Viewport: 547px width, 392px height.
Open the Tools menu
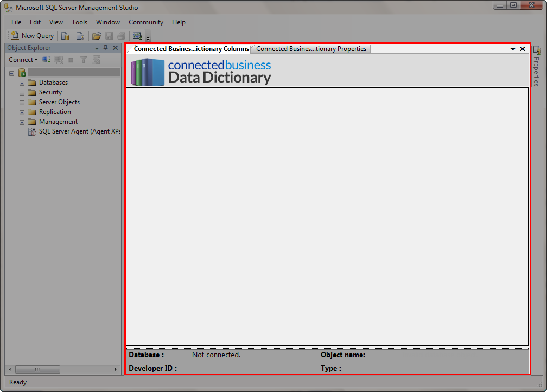79,22
